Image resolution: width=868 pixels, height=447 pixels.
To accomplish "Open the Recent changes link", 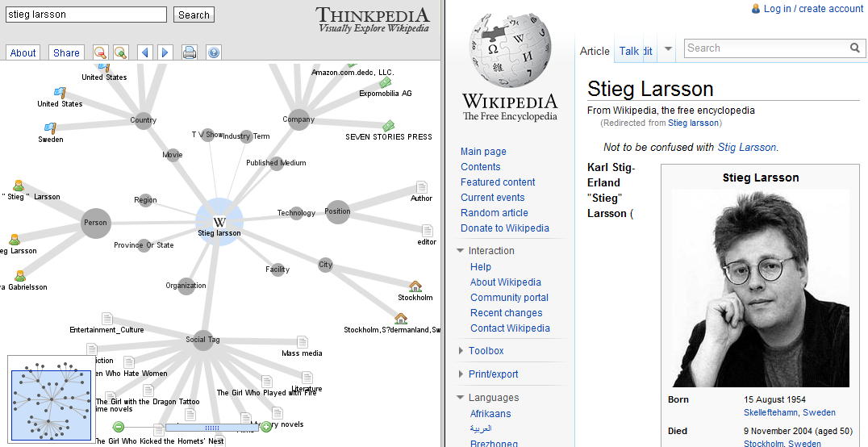I will [506, 312].
